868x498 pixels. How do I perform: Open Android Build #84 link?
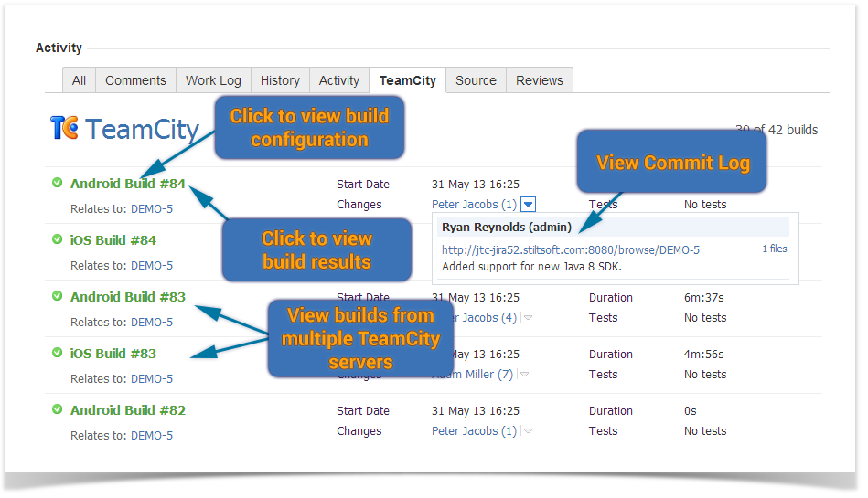coord(128,184)
